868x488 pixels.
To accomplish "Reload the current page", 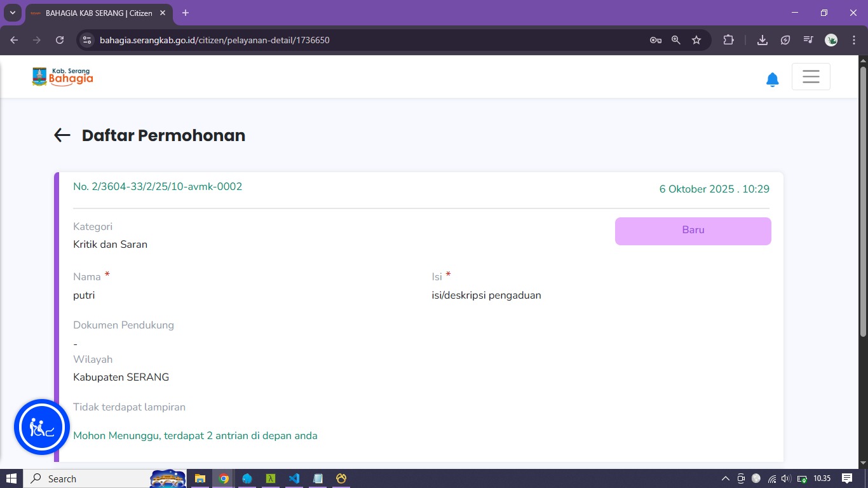I will point(60,40).
